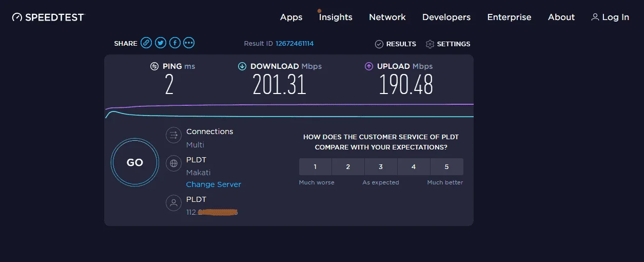Open more share options icon

click(x=189, y=43)
